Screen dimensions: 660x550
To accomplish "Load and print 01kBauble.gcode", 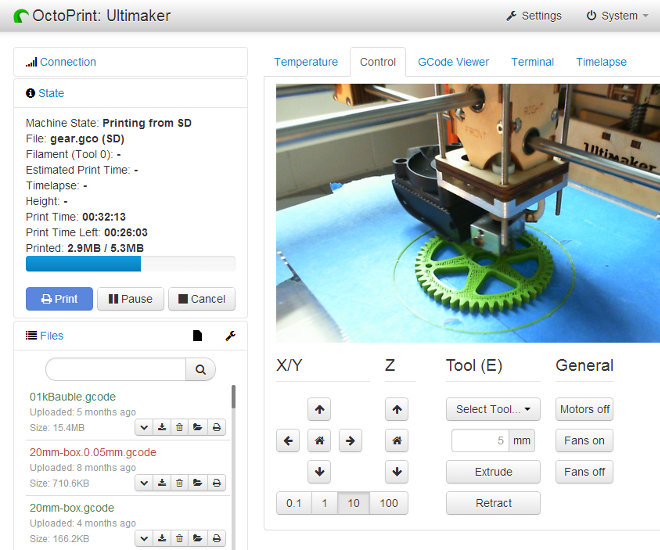I will tap(216, 428).
